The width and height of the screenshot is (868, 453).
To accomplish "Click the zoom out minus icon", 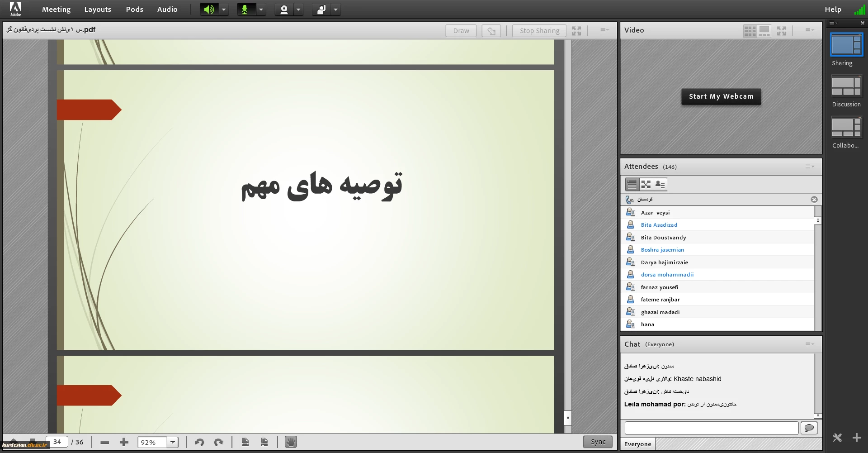I will [x=105, y=442].
